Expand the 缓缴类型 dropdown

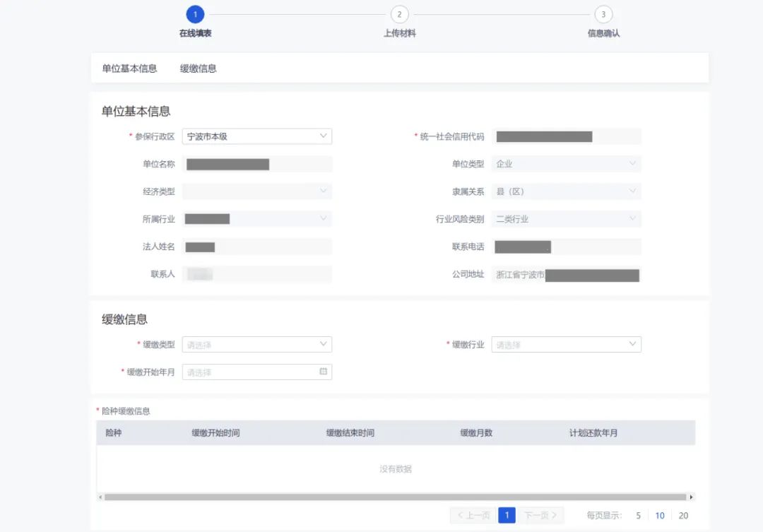click(x=256, y=345)
